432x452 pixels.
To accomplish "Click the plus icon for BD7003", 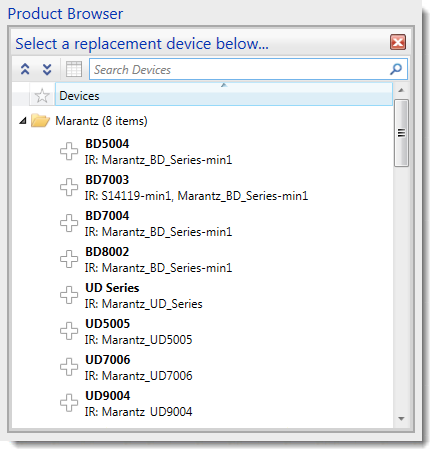I will coord(69,187).
